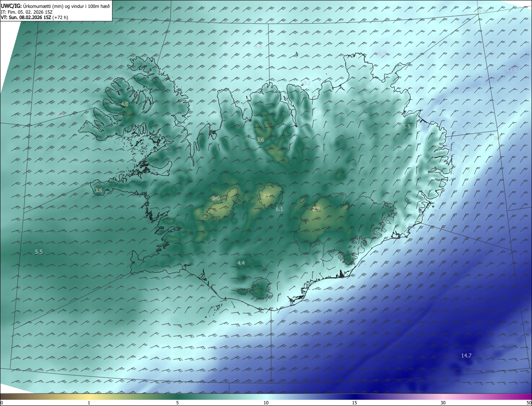Click the 30 tick on the colour scale
Viewport: 532px width, 406px height.
click(x=443, y=403)
